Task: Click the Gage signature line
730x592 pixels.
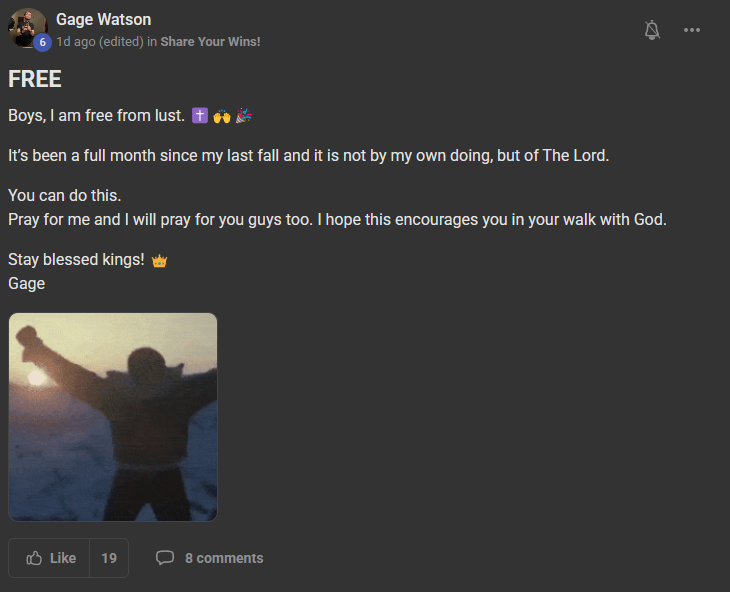Action: (27, 284)
